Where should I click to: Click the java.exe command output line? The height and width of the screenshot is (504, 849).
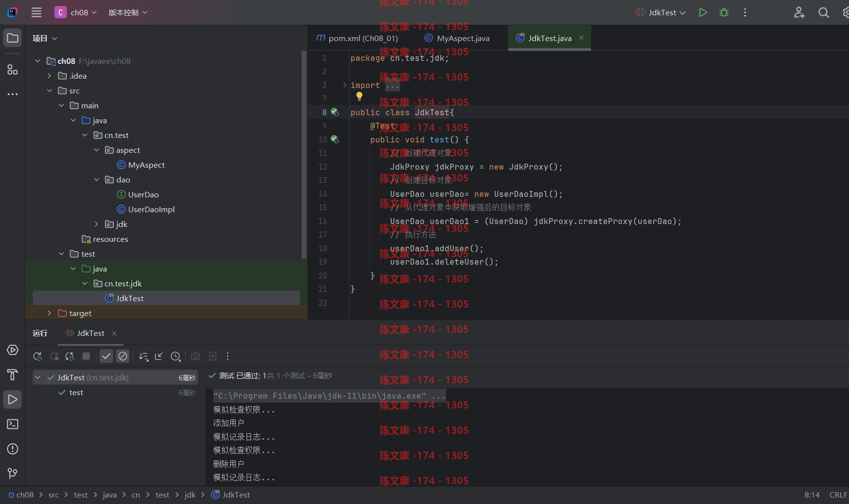tap(329, 396)
